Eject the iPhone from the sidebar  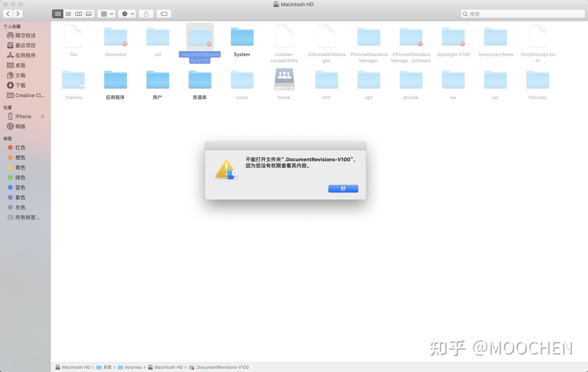[42, 116]
